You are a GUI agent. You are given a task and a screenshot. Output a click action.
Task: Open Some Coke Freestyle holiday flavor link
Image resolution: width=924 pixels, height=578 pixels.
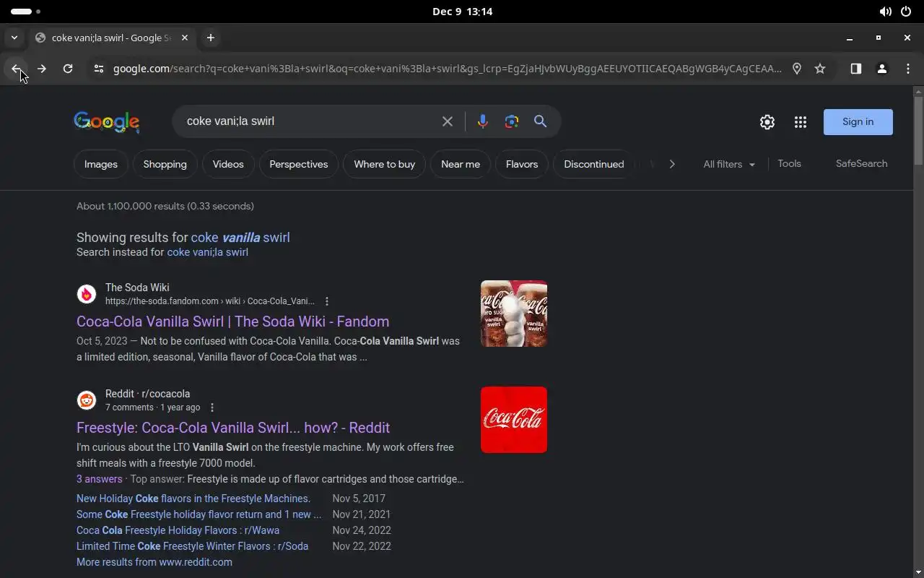coord(199,514)
